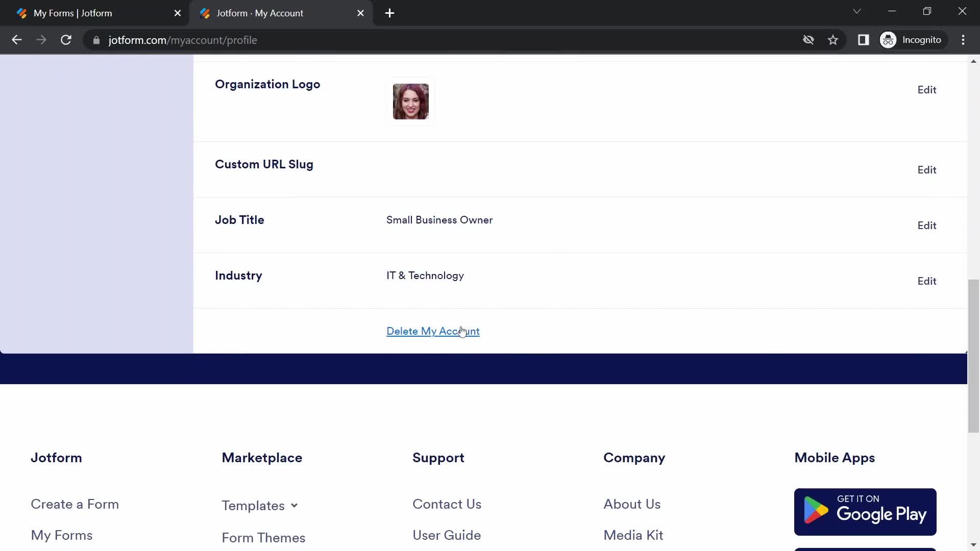980x551 pixels.
Task: Click the User Guide link
Action: click(447, 535)
